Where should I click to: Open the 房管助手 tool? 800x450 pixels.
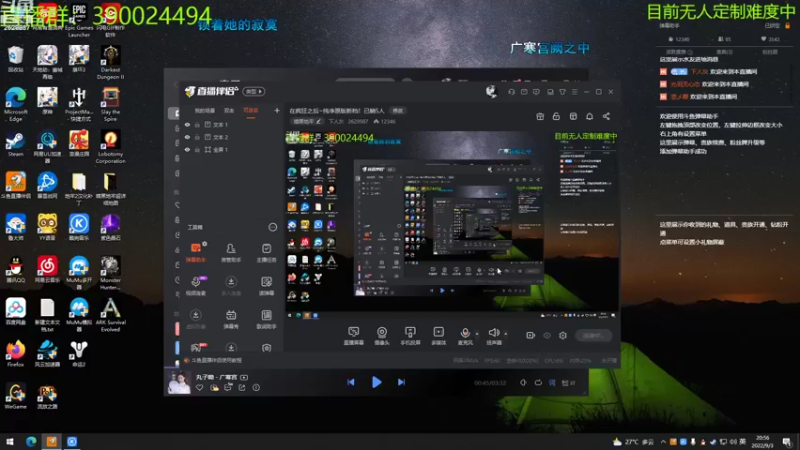coord(231,252)
